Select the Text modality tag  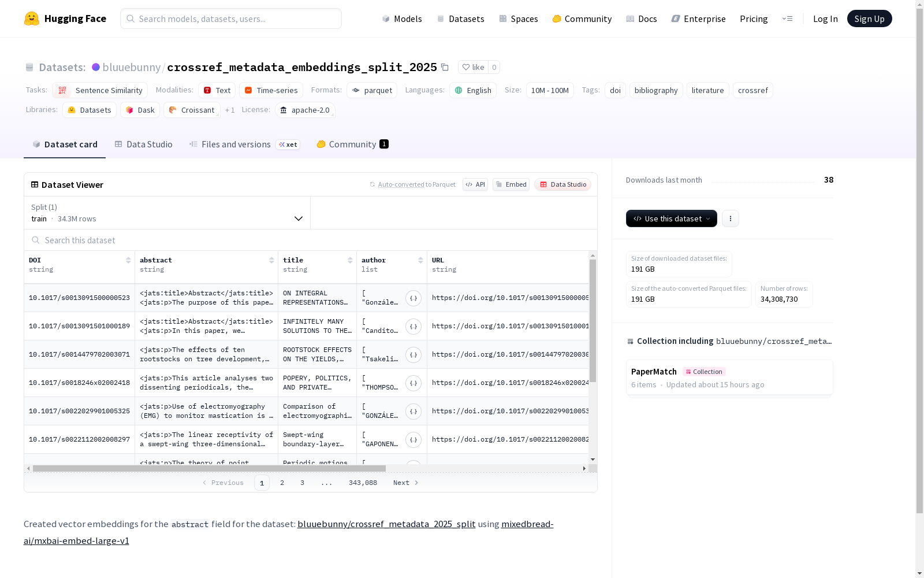pos(217,90)
